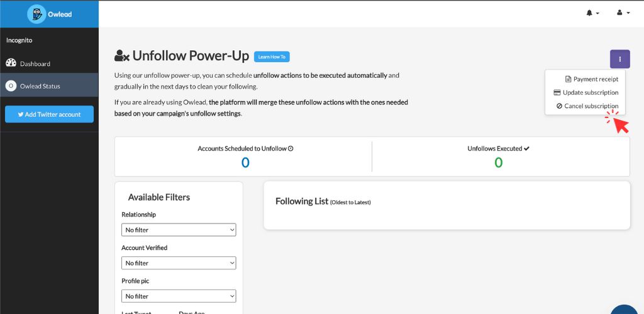Viewport: 644px width, 314px height.
Task: Click the Learn How To button
Action: pos(272,57)
